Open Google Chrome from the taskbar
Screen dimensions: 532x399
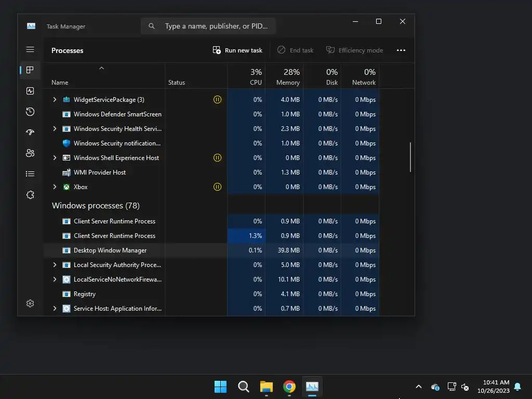[289, 387]
